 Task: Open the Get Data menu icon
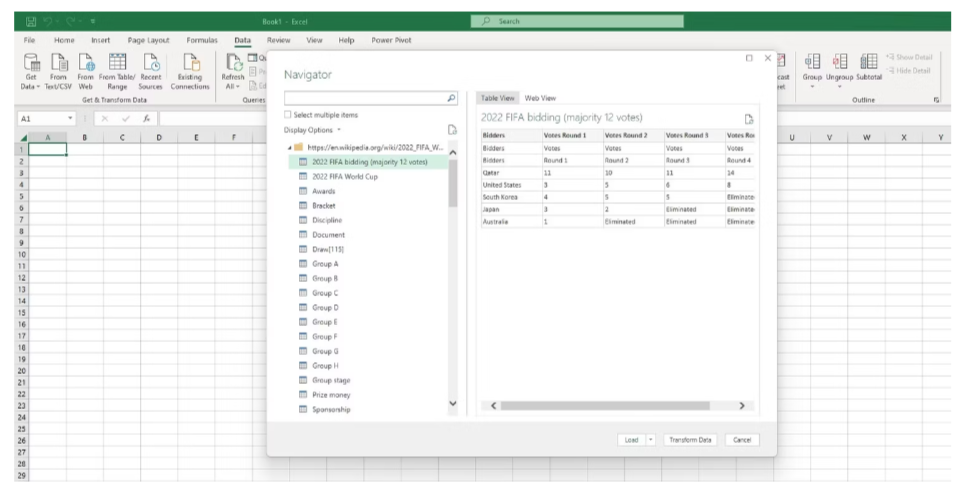31,62
